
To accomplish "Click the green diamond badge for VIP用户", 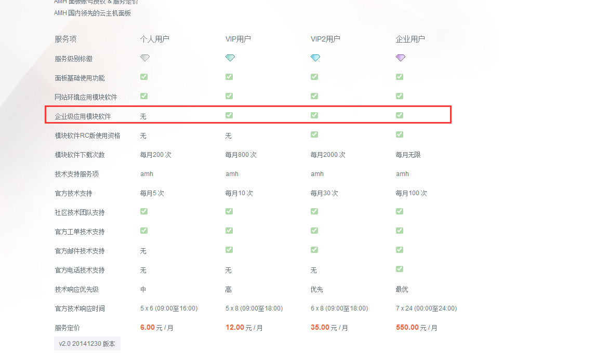I will tap(230, 58).
